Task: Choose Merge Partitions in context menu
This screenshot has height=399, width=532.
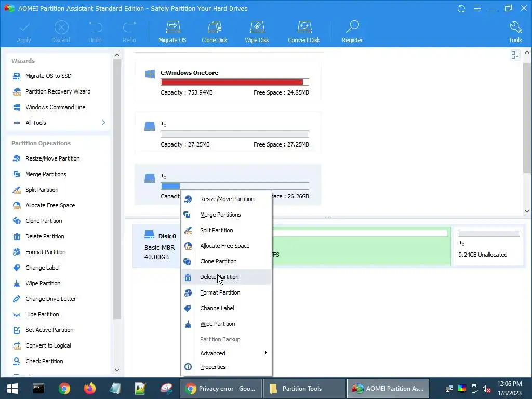Action: click(227, 215)
